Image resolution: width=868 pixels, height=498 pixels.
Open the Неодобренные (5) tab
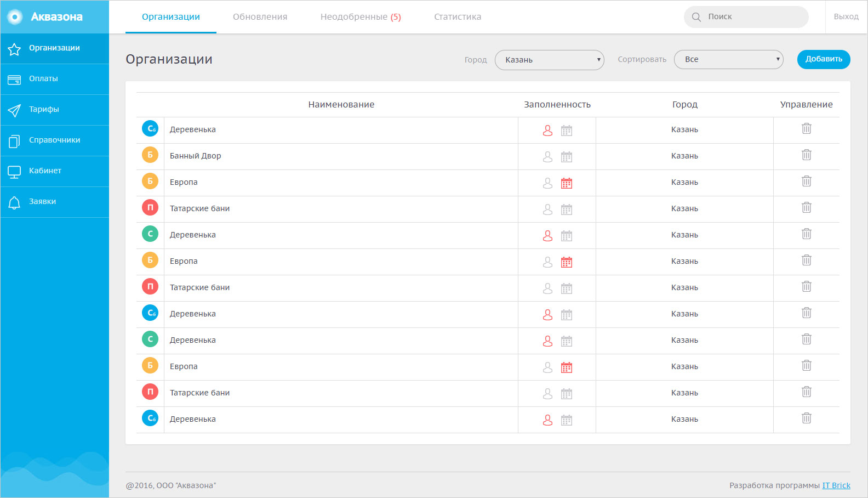361,17
